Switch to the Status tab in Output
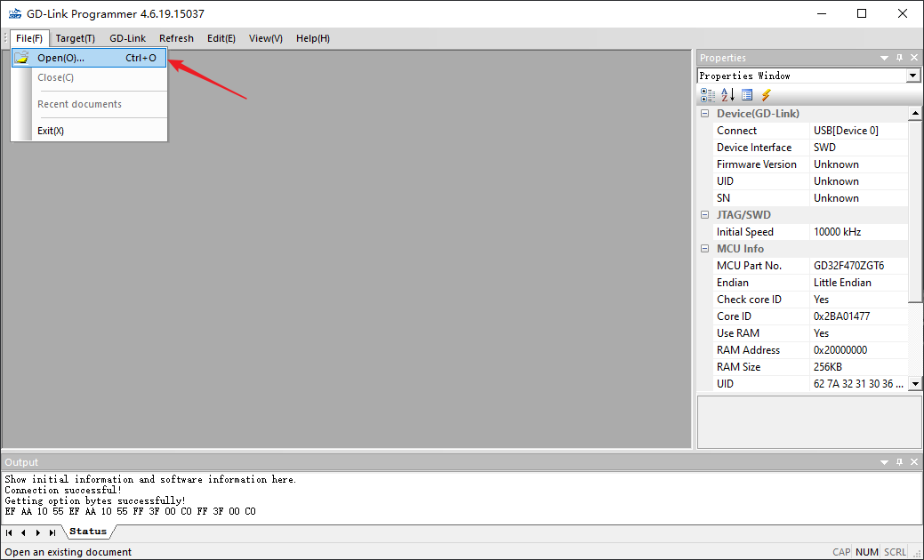 pyautogui.click(x=88, y=532)
